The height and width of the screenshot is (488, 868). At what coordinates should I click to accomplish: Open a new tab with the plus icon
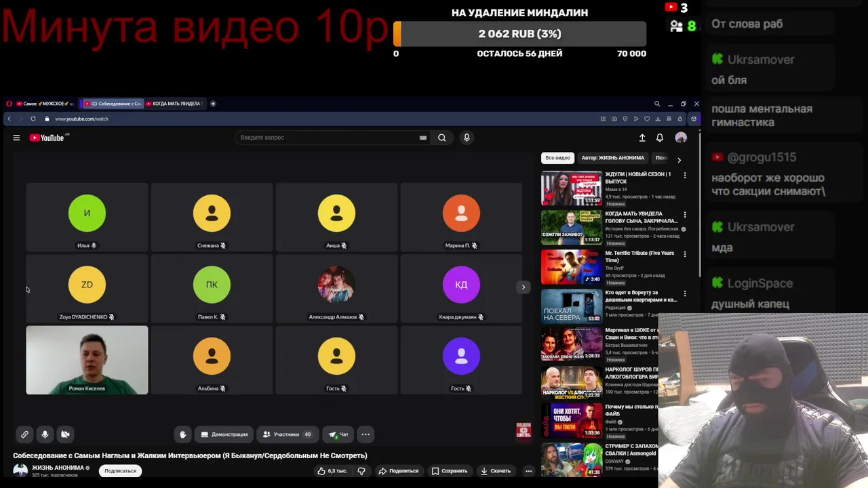pos(213,104)
